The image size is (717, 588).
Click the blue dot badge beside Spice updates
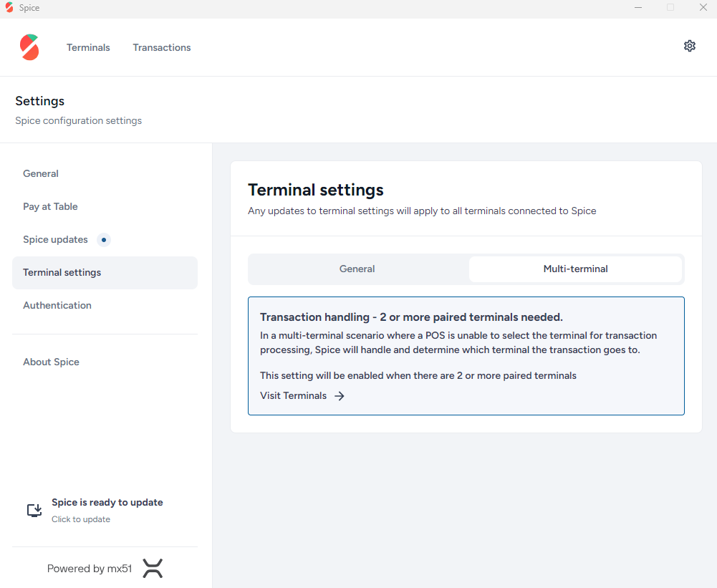[104, 240]
